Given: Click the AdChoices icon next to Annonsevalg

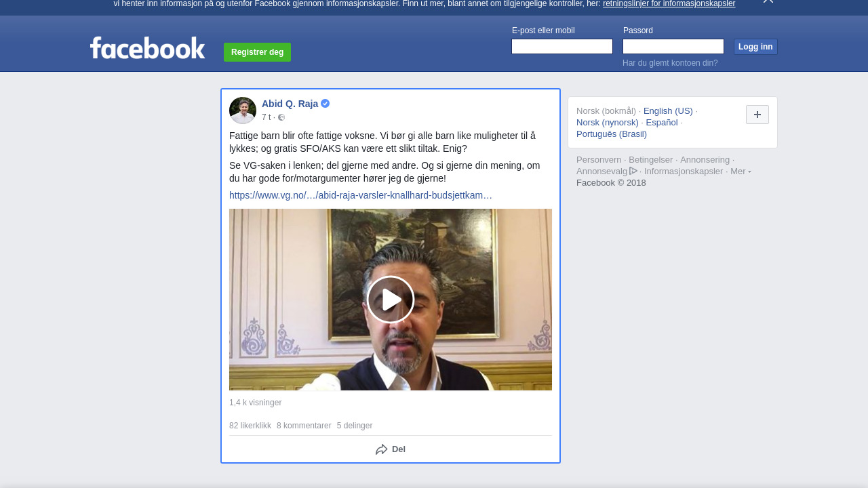Looking at the screenshot, I should [633, 171].
